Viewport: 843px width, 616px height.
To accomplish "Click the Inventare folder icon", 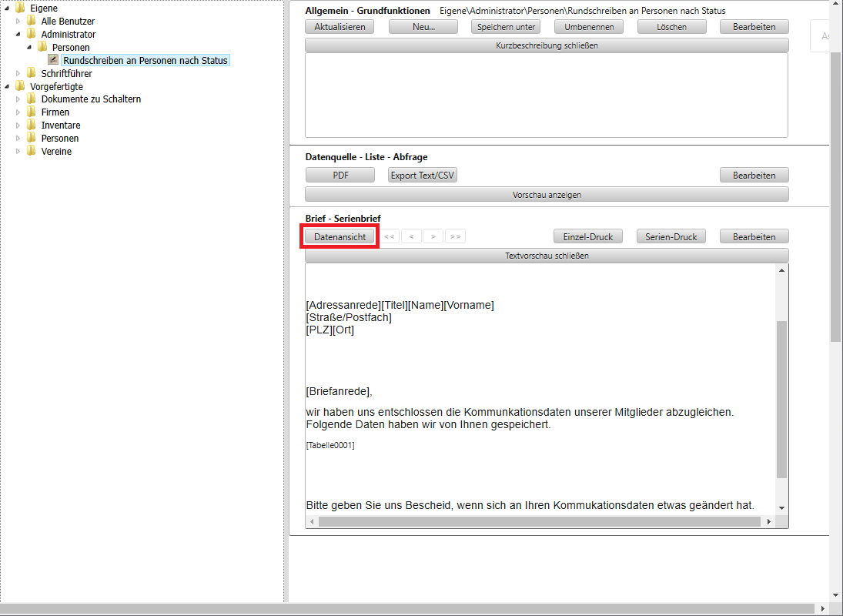I will tap(32, 126).
